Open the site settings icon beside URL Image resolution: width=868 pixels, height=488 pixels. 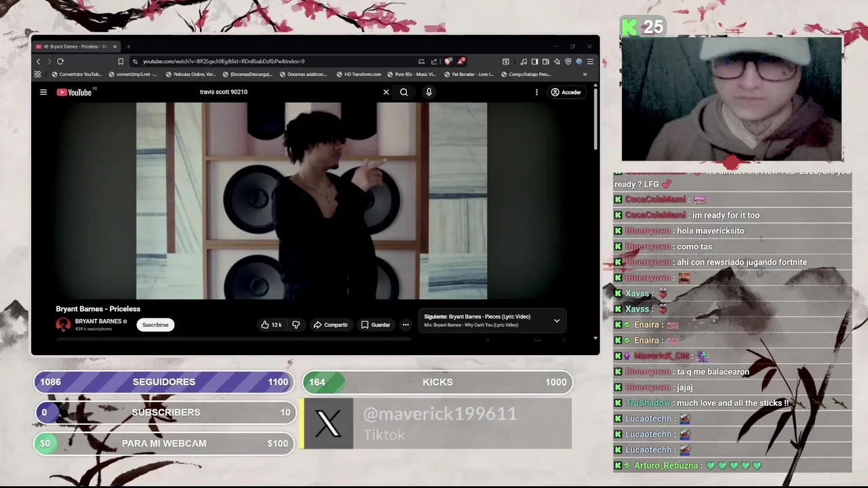[x=135, y=62]
